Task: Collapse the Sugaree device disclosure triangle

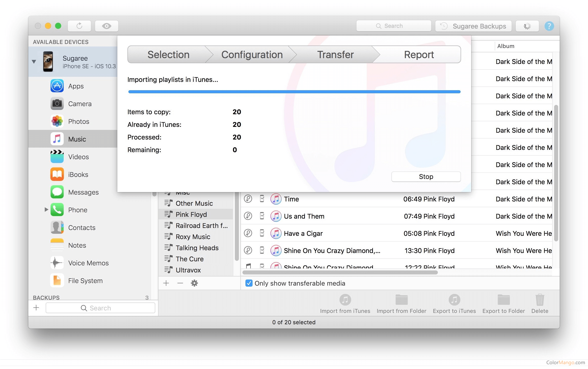Action: coord(34,62)
